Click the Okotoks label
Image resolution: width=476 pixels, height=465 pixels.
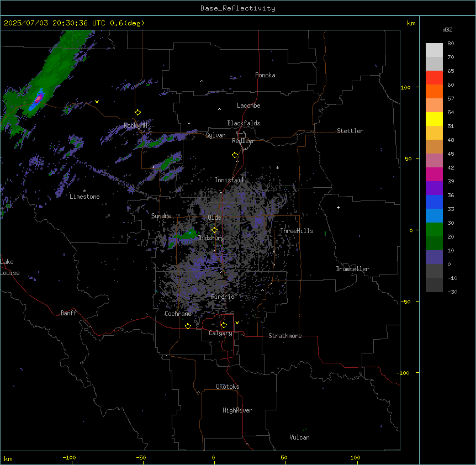(x=228, y=387)
